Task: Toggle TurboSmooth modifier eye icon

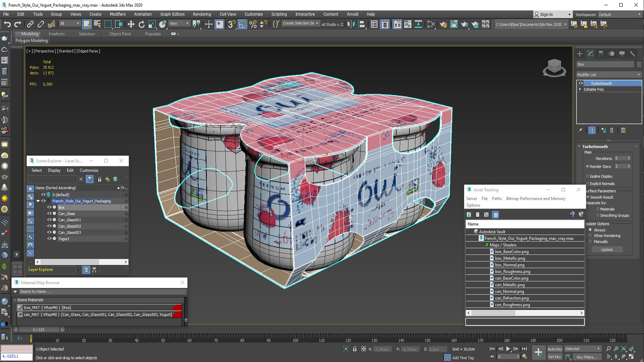Action: pos(581,83)
